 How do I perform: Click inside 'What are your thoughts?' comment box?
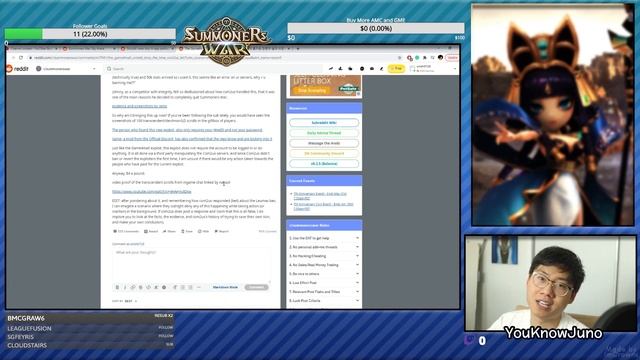tap(192, 264)
